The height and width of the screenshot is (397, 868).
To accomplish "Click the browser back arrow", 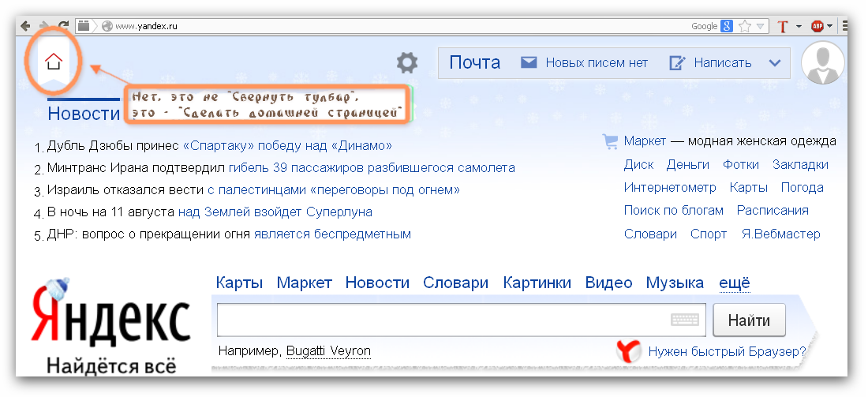I will (25, 26).
